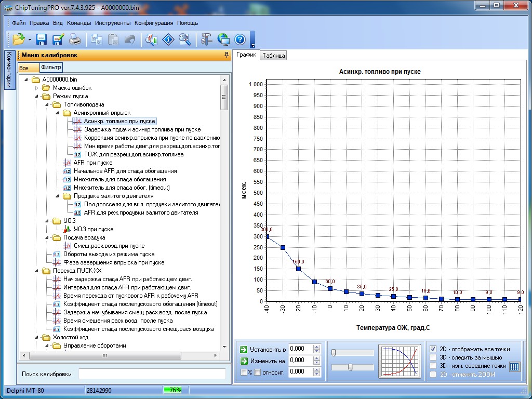Click the upper slider handle
This screenshot has height=399, width=532.
coord(334,353)
